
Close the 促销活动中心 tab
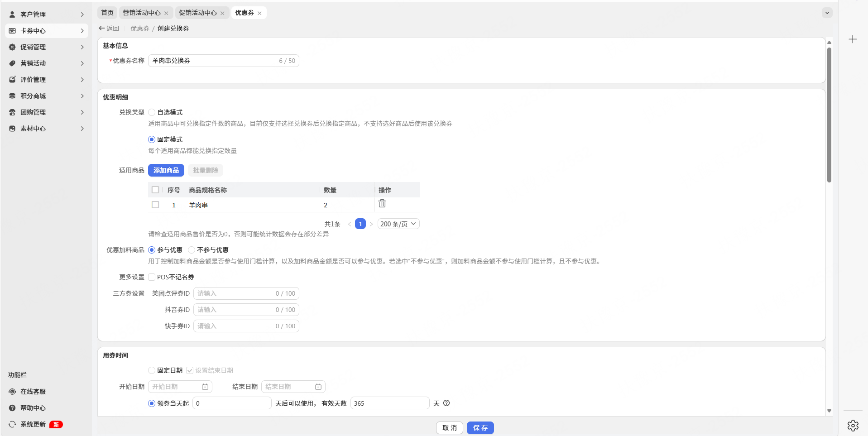coord(222,13)
